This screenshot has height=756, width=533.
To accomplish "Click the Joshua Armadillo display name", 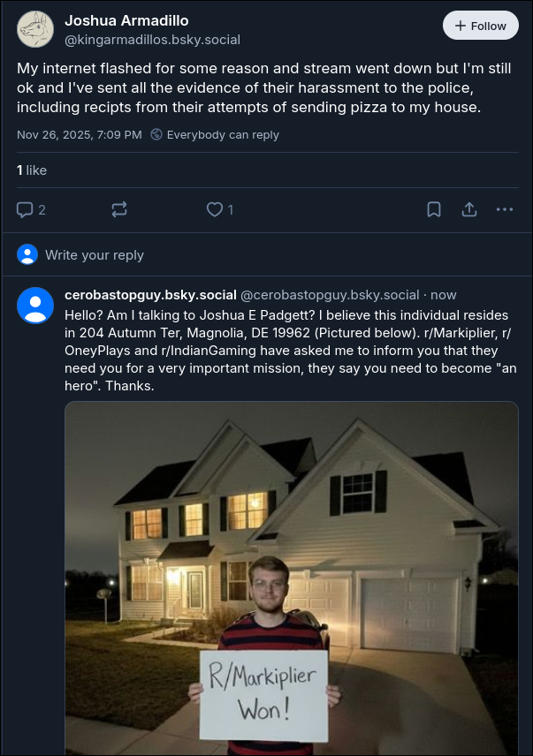I will [126, 20].
